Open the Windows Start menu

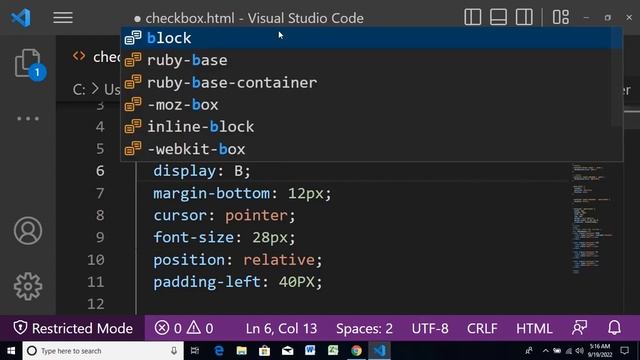(11, 351)
